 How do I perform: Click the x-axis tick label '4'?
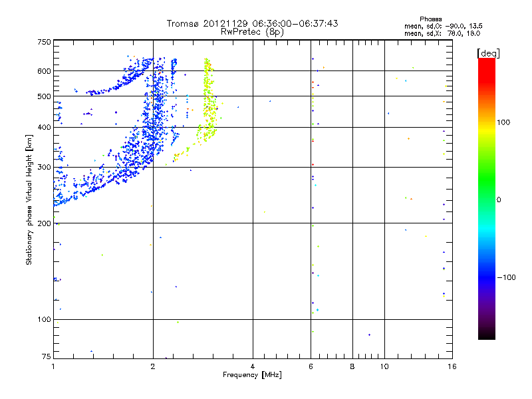253,366
